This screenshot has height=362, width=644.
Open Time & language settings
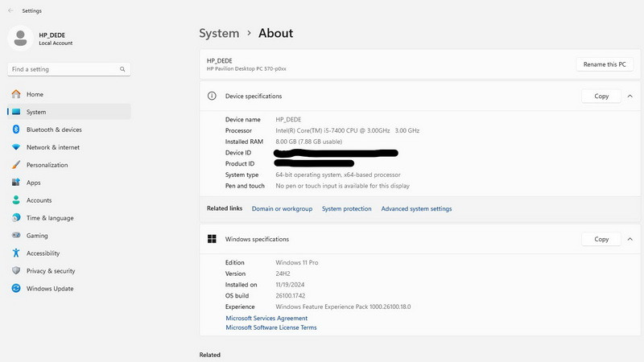point(69,217)
